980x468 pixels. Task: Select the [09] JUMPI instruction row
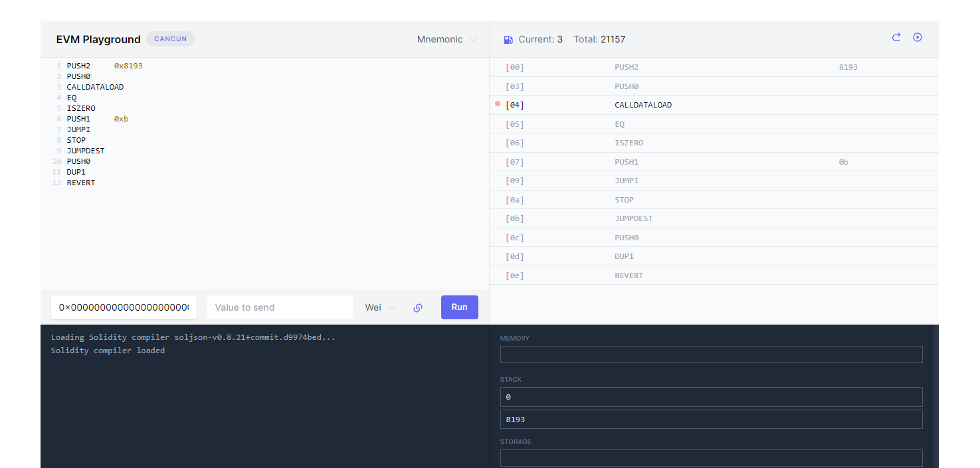point(714,181)
